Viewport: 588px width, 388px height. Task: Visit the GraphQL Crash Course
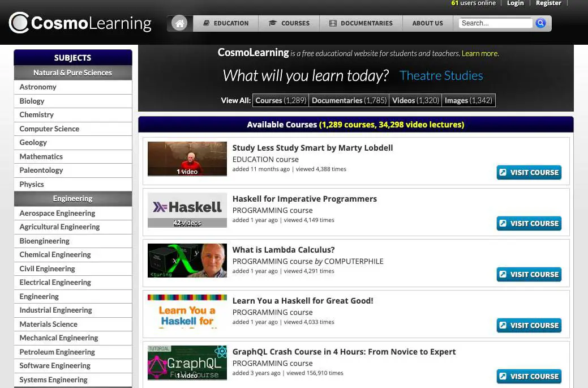tap(529, 376)
